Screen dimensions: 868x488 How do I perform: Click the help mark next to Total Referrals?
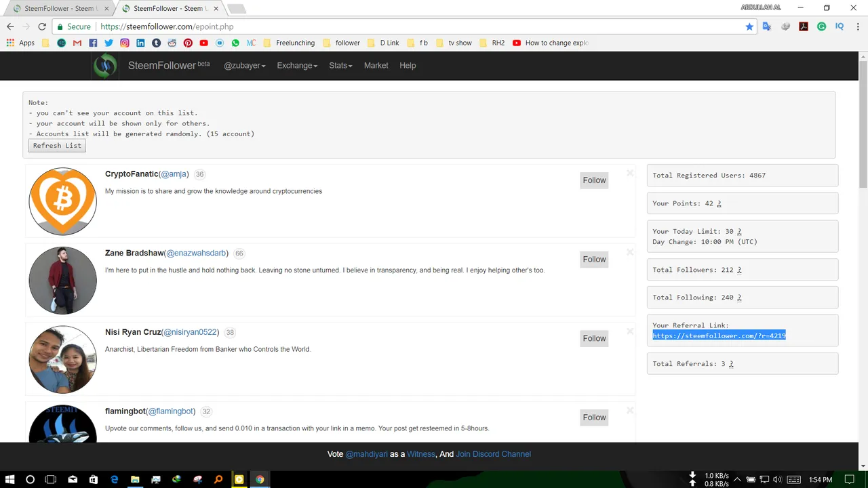[731, 364]
